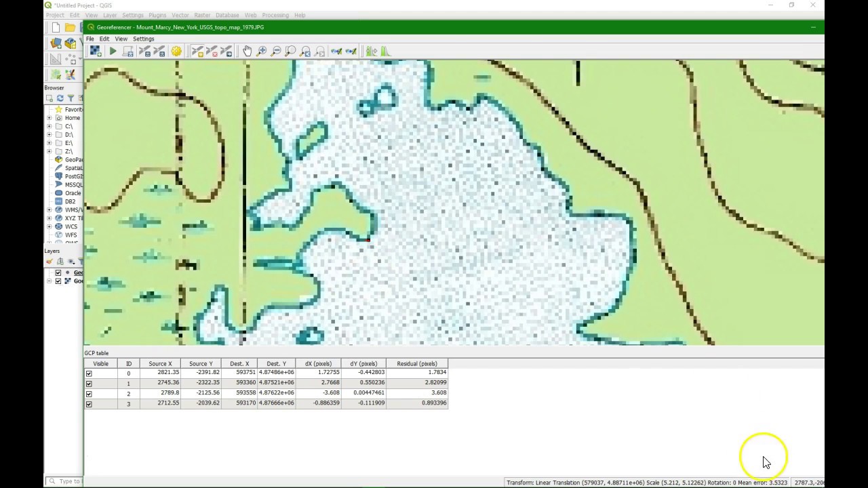
Task: Click the Open Raster icon in Georeferencer toolbar
Action: [95, 52]
